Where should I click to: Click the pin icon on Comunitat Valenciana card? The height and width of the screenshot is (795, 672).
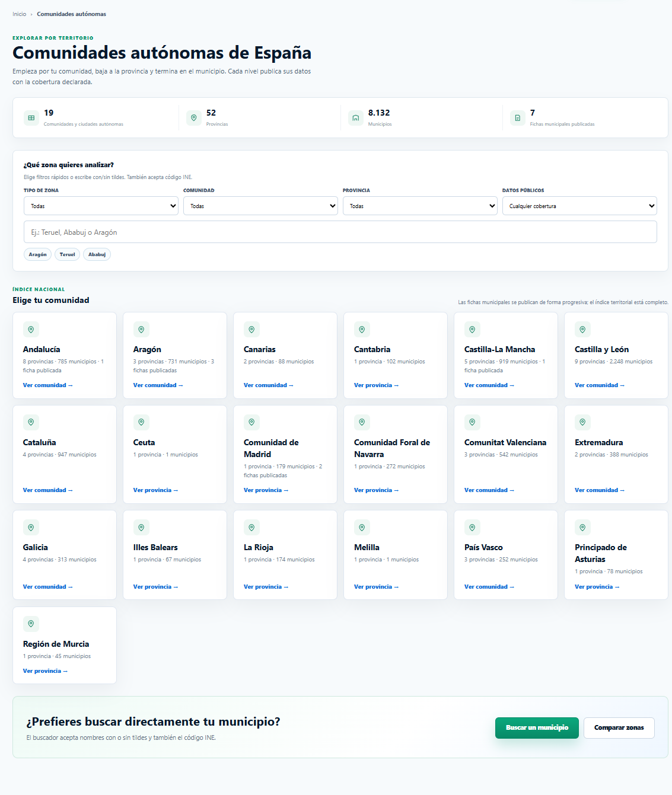pos(472,423)
